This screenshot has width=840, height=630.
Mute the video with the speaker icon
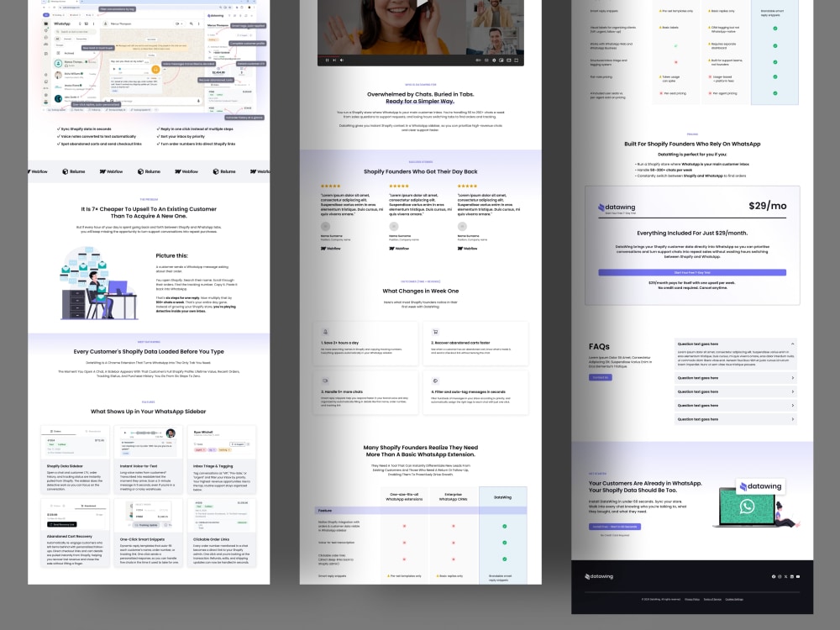342,60
